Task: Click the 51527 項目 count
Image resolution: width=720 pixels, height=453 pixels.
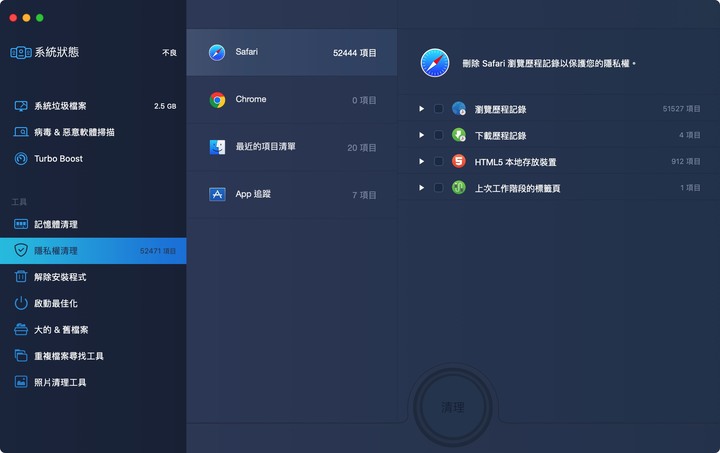Action: [681, 109]
